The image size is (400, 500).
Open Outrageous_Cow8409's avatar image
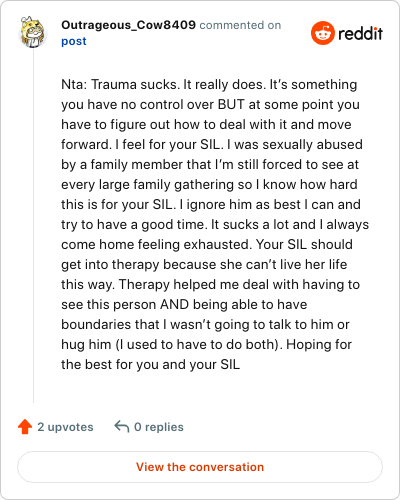pos(33,32)
